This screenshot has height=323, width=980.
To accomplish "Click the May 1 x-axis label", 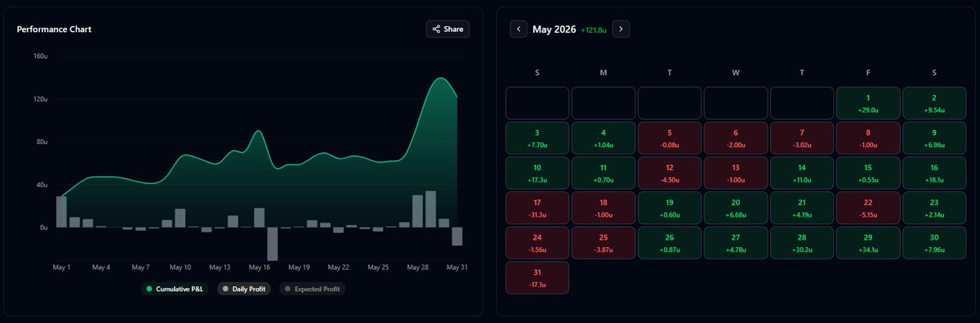I will pos(62,267).
